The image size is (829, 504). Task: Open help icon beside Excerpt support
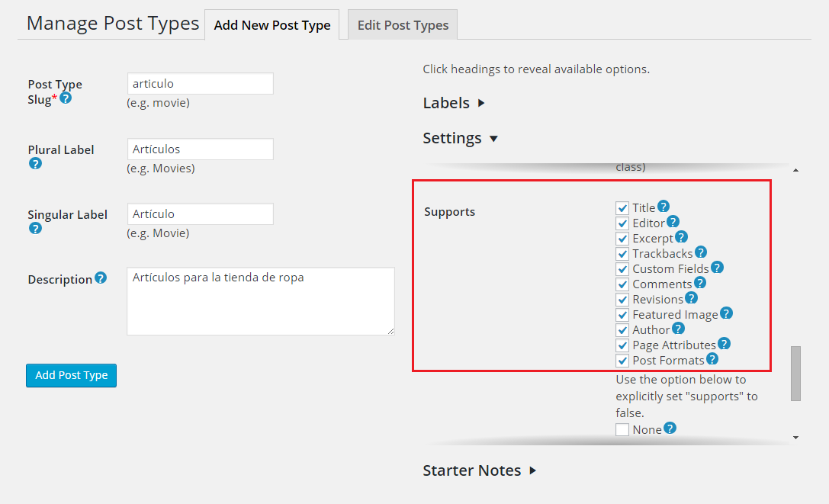point(682,237)
